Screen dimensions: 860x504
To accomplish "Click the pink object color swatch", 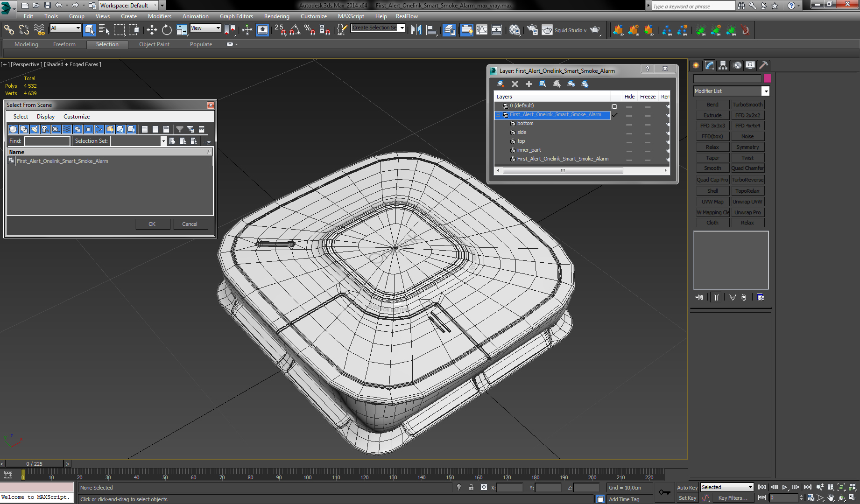I will click(767, 78).
